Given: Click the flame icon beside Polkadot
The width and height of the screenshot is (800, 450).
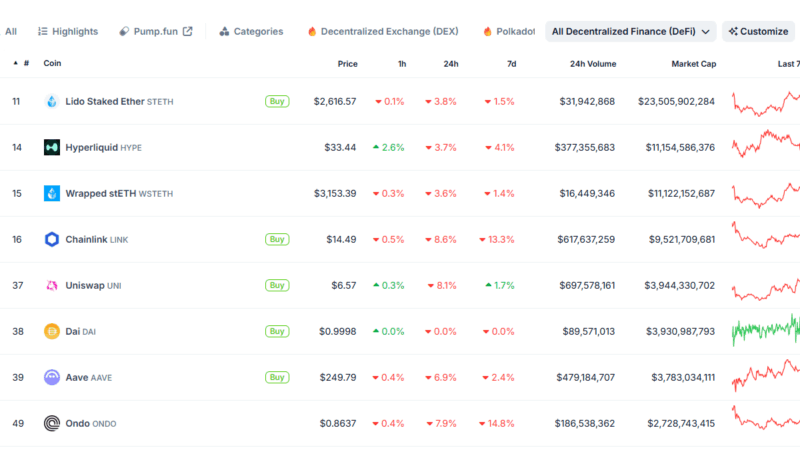Looking at the screenshot, I should click(487, 32).
